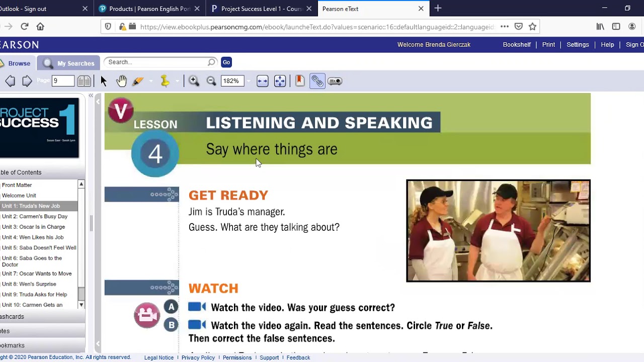Open a new browser tab

(438, 8)
